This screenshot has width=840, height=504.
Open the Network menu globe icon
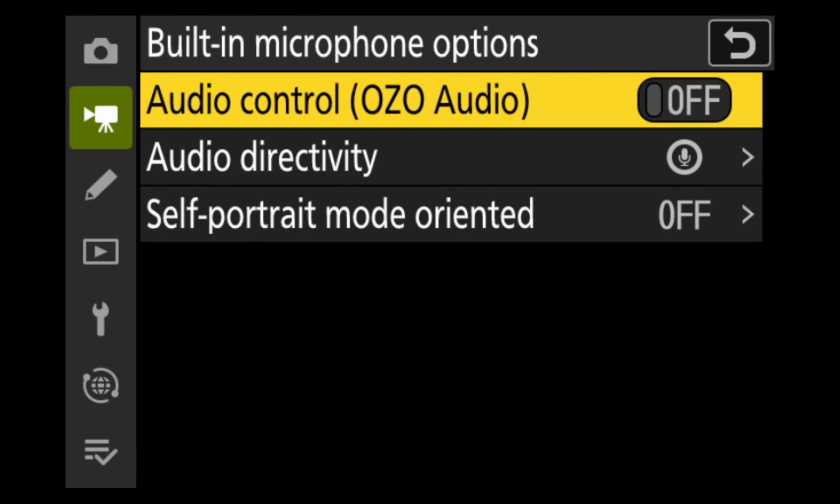click(101, 386)
